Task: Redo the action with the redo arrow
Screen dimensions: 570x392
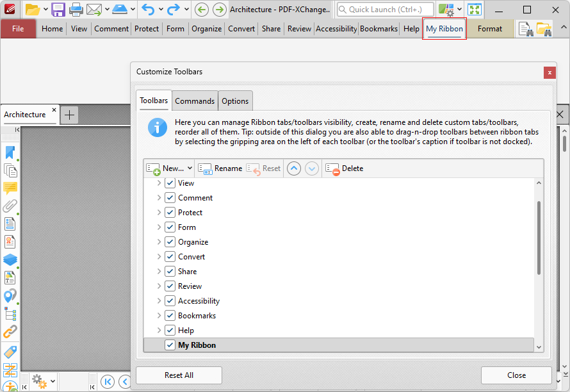Action: coord(173,10)
